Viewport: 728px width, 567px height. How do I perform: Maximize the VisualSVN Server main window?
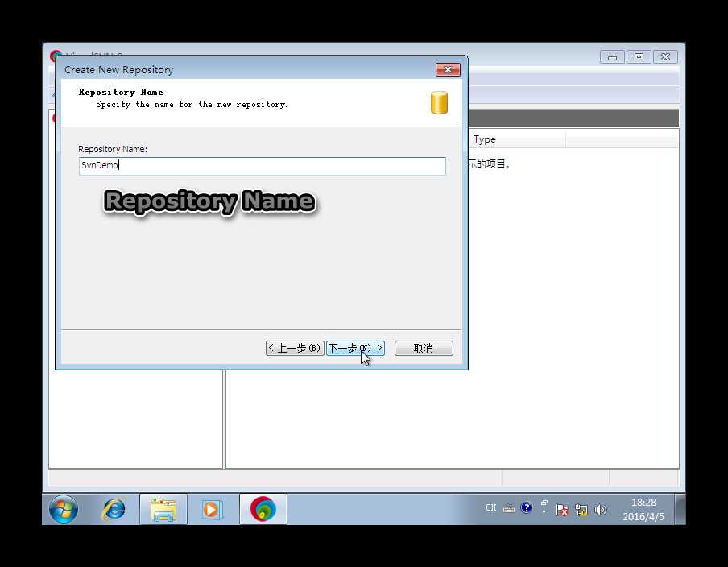click(639, 56)
